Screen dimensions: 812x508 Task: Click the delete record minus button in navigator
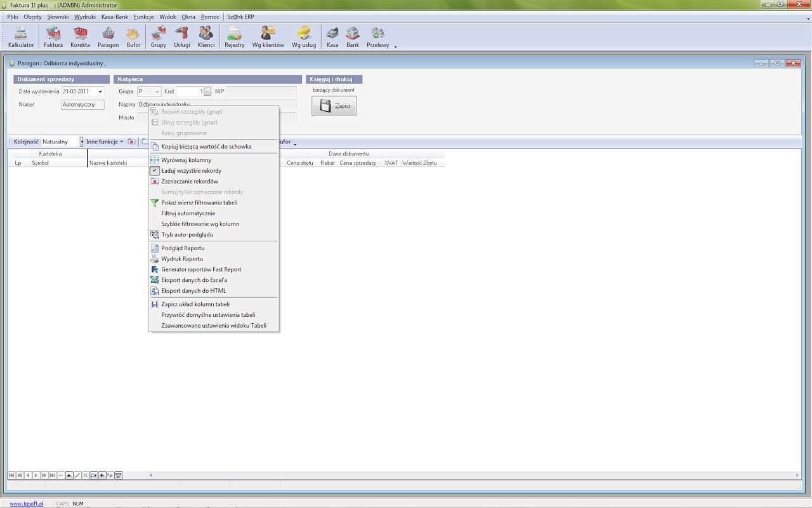tap(61, 475)
